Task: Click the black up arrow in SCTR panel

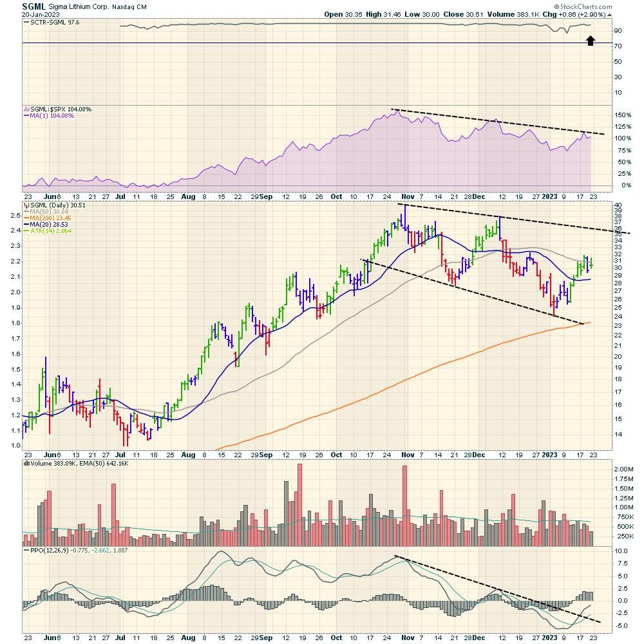Action: click(x=590, y=41)
